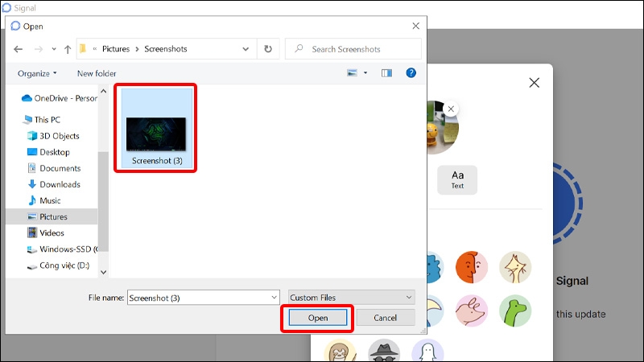Close the Open dialog
Image resolution: width=644 pixels, height=362 pixels.
[415, 26]
